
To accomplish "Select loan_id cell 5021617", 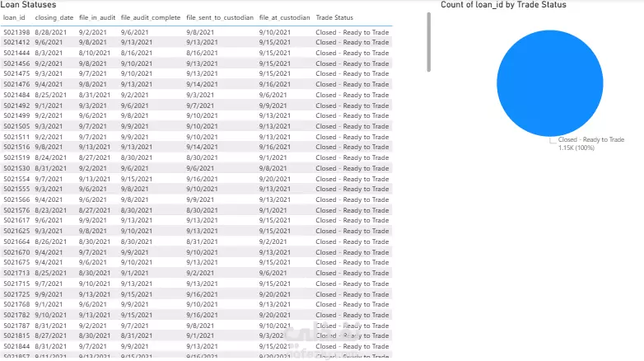I will point(16,220).
